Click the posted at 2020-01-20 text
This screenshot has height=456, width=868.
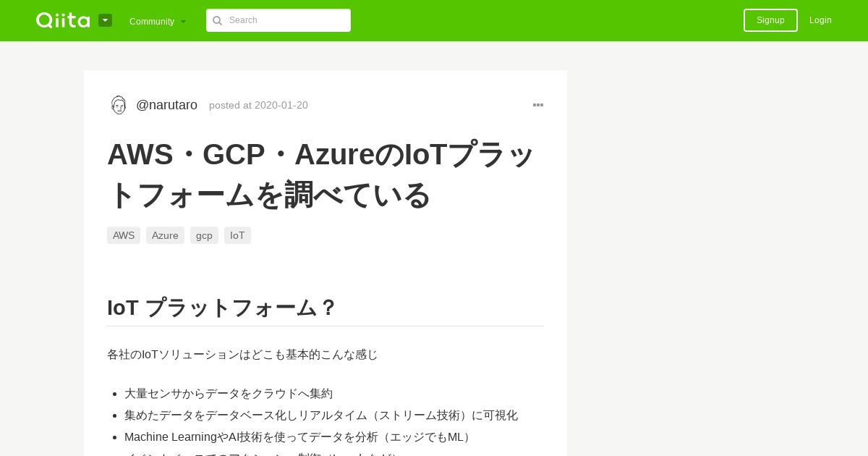(258, 105)
